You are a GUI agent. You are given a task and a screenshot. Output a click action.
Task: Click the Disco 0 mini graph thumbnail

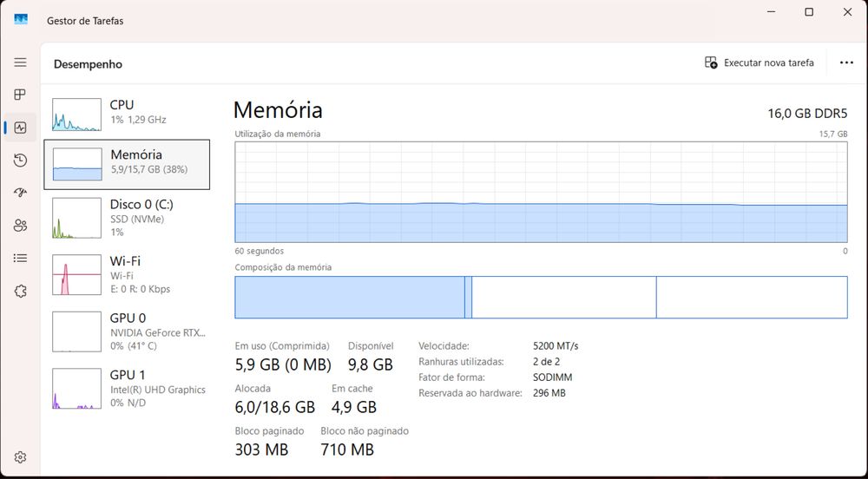77,218
